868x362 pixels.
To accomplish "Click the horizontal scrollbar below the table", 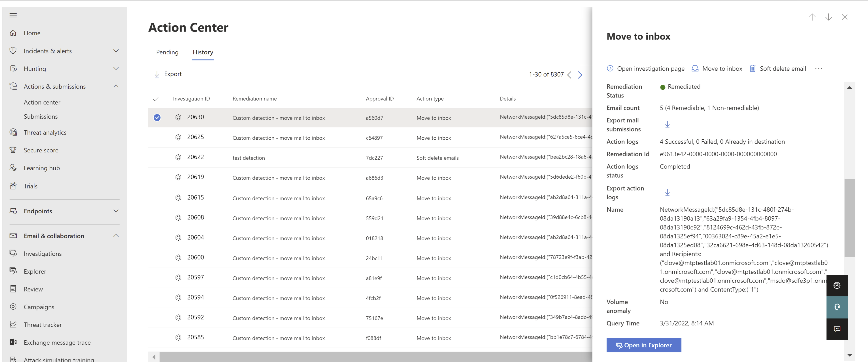I will 371,357.
